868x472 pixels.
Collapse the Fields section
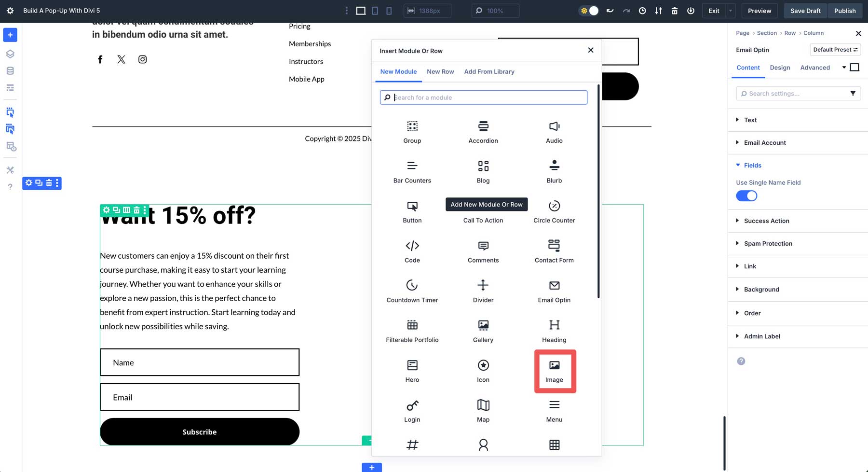752,165
